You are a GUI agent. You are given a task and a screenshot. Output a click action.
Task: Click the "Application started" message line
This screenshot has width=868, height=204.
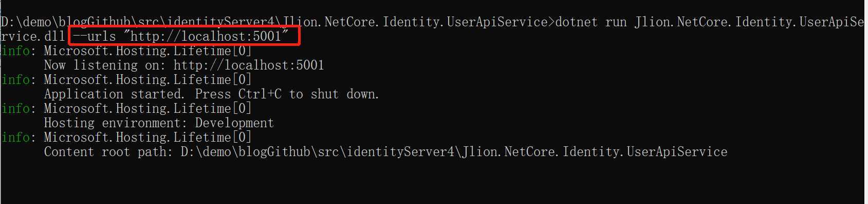(211, 94)
